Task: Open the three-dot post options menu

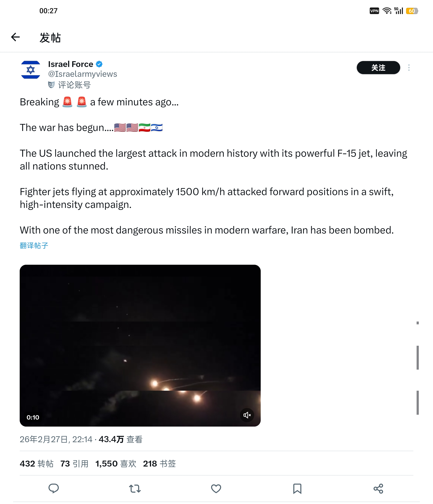Action: (409, 68)
